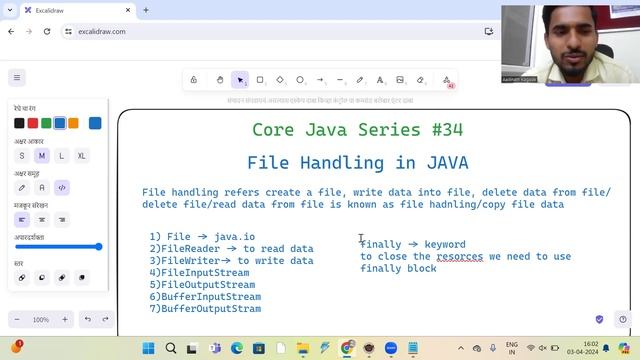Zoom out with the minus button
This screenshot has width=640, height=360.
click(x=17, y=319)
